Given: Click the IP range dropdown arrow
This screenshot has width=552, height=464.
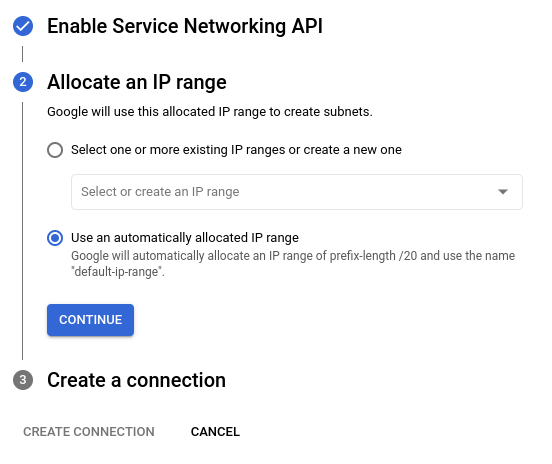Looking at the screenshot, I should coord(503,192).
